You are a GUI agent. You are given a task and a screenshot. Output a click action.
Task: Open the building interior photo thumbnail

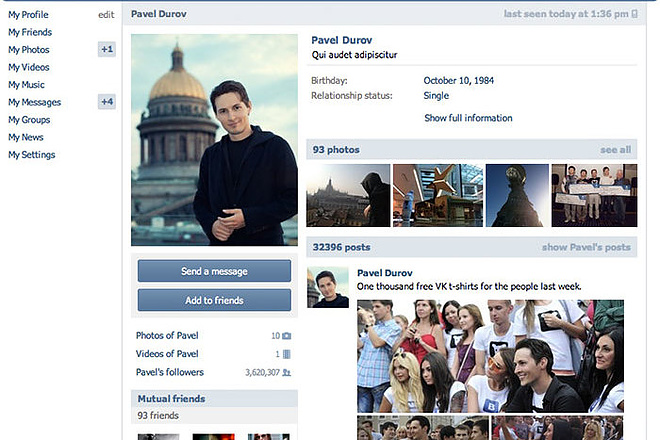click(438, 195)
